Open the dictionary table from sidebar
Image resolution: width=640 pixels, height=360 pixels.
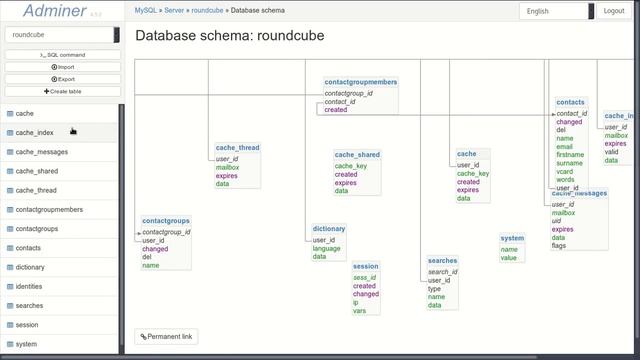(x=30, y=267)
